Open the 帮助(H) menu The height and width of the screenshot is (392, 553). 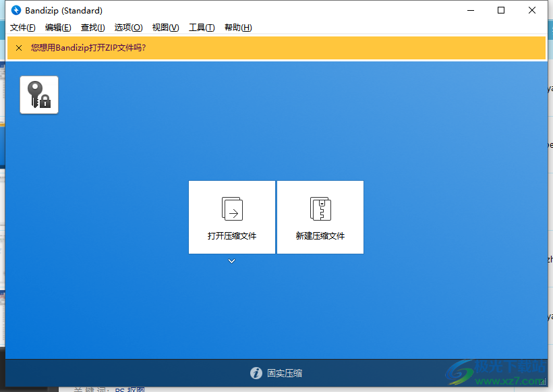pyautogui.click(x=238, y=28)
